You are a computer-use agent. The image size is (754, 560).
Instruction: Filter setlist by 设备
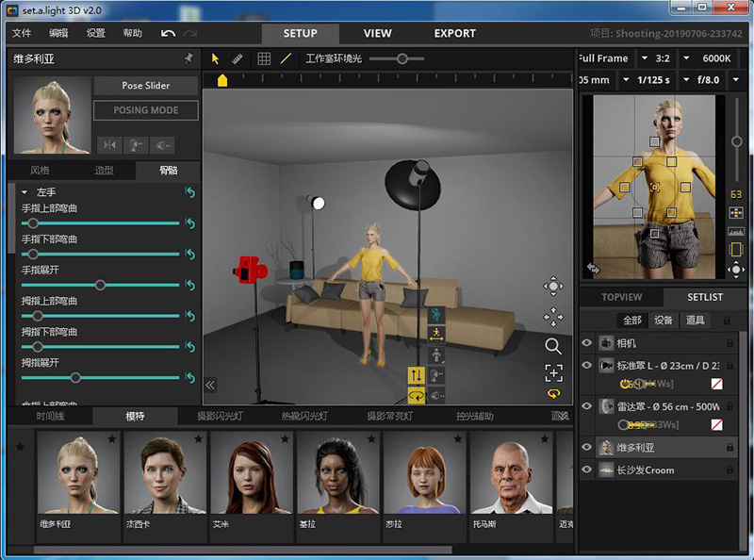pyautogui.click(x=664, y=320)
